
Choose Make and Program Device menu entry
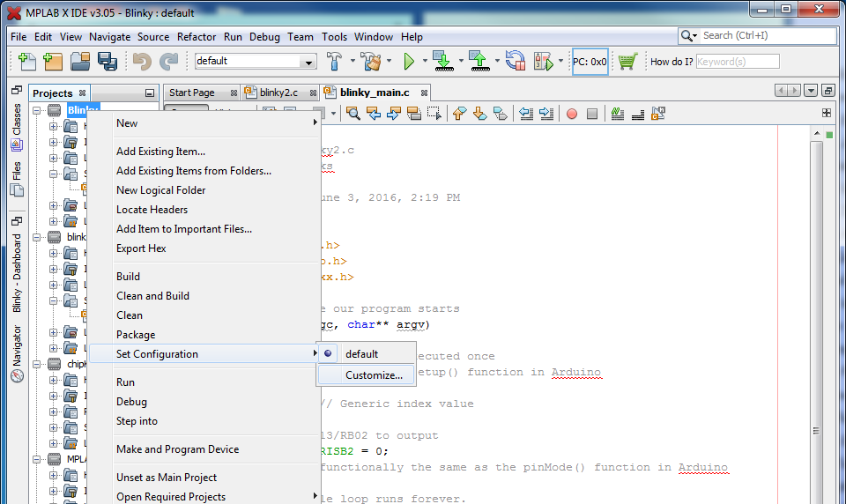[x=177, y=449]
